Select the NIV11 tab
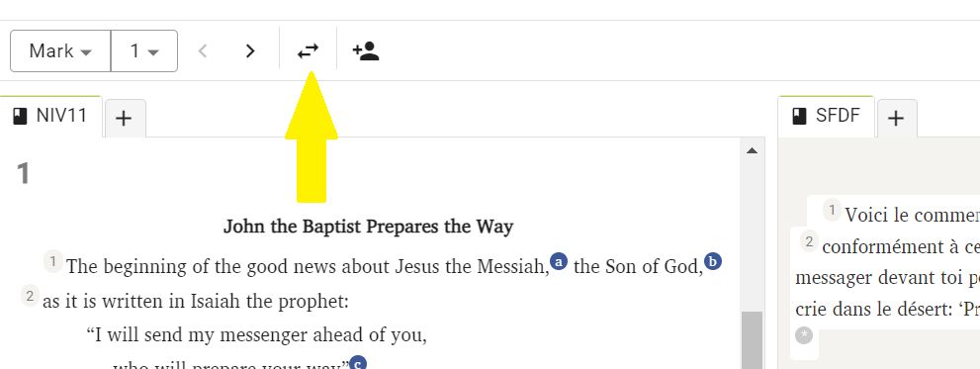 (51, 117)
